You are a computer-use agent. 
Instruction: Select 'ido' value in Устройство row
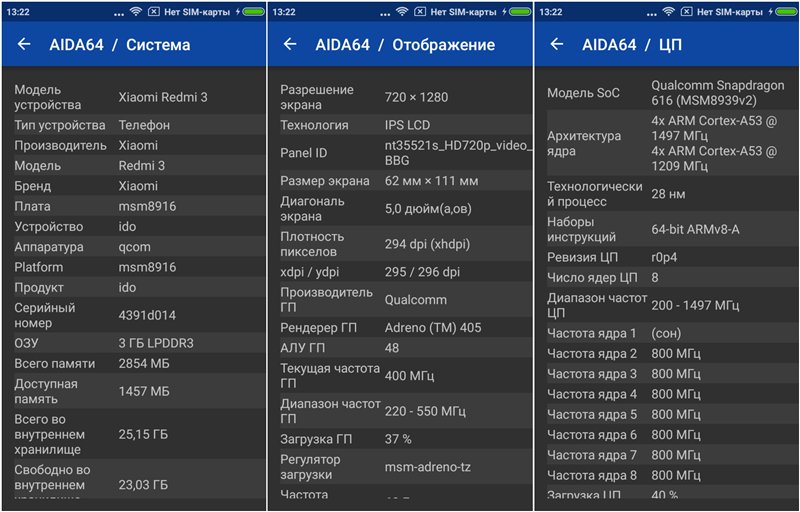(x=127, y=226)
